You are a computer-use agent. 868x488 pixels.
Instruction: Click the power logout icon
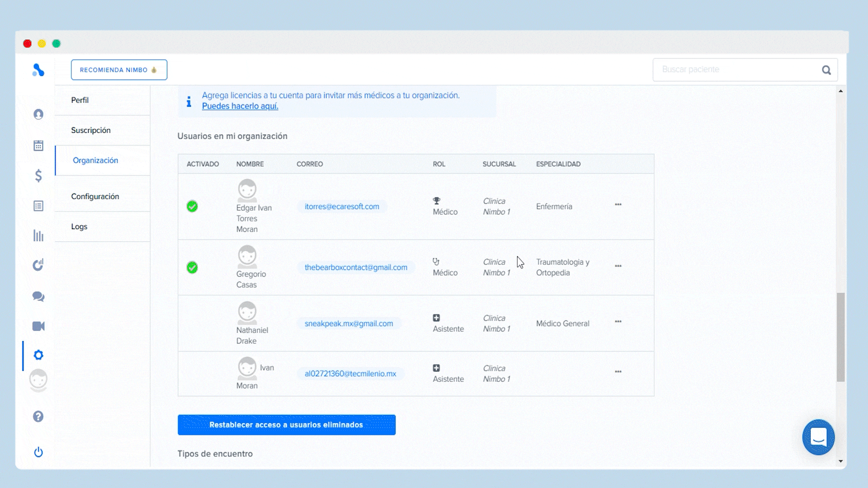click(38, 452)
